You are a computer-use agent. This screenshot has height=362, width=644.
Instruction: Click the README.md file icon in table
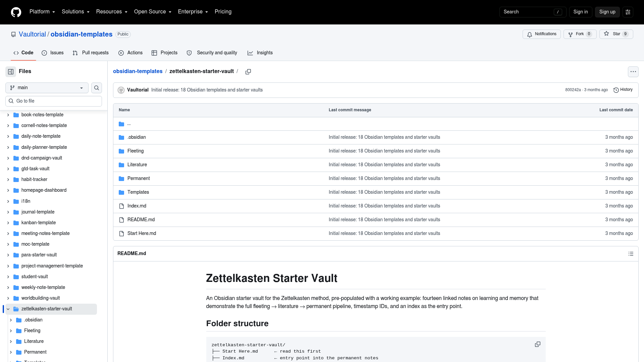(x=121, y=220)
